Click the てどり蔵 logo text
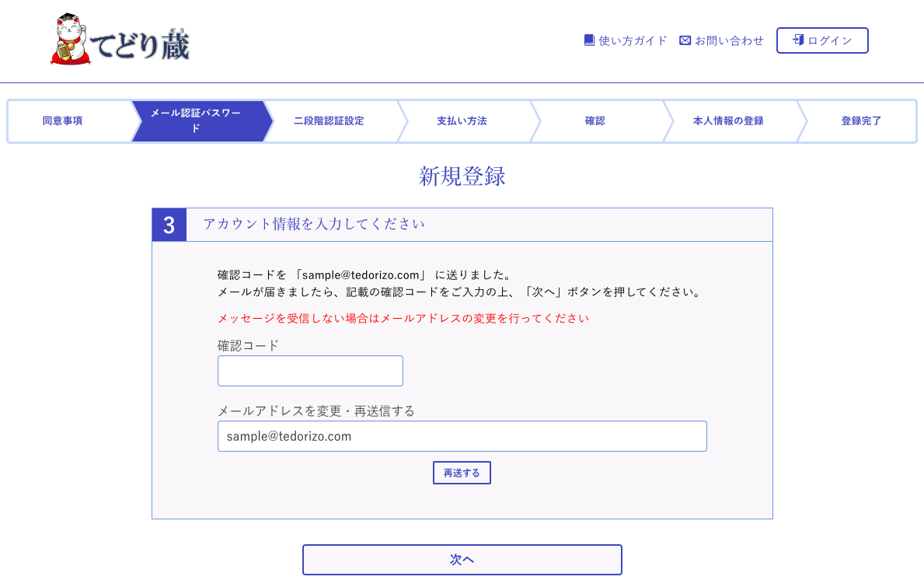Image resolution: width=924 pixels, height=587 pixels. point(141,45)
